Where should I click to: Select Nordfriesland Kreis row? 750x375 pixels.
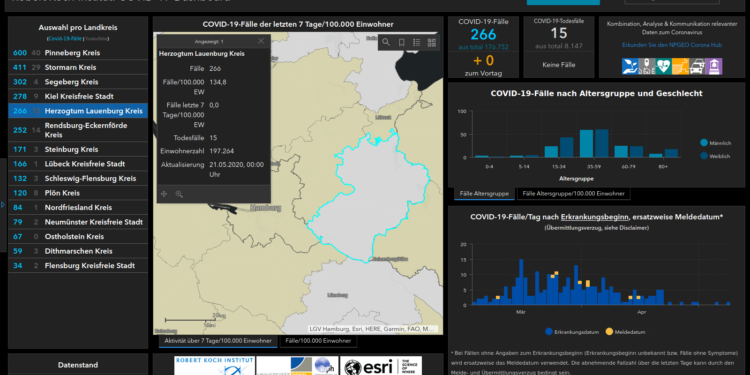click(x=78, y=208)
